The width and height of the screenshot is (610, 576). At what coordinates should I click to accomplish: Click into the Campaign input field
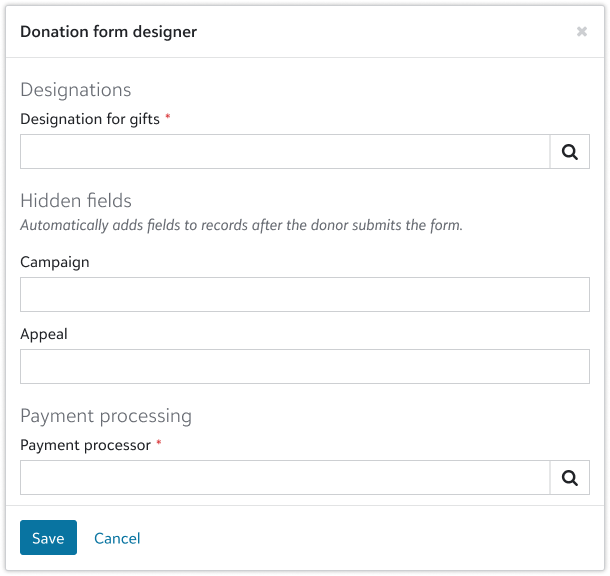coord(305,295)
